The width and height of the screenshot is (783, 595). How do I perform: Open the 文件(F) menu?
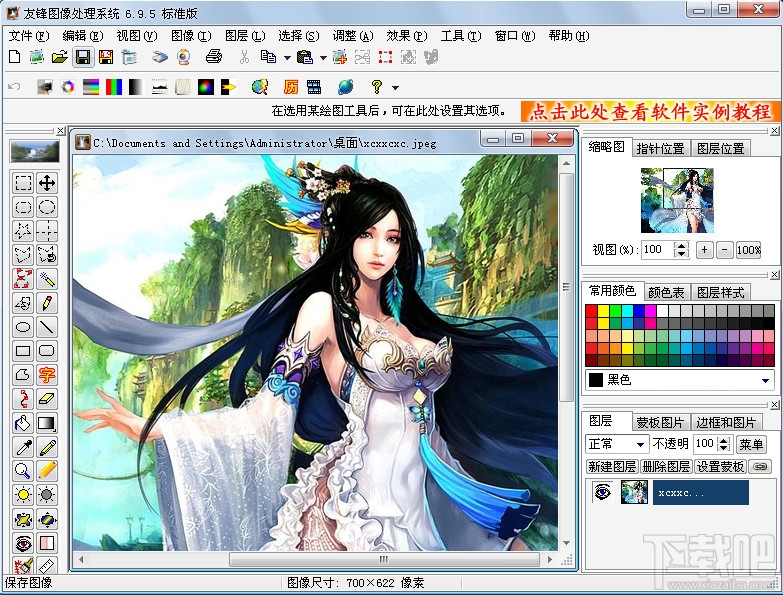(x=29, y=36)
